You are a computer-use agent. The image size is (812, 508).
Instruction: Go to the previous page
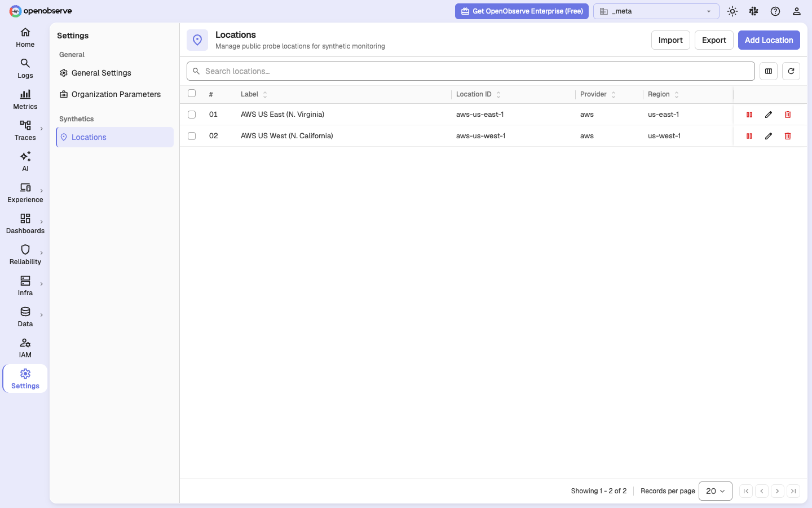tap(762, 491)
